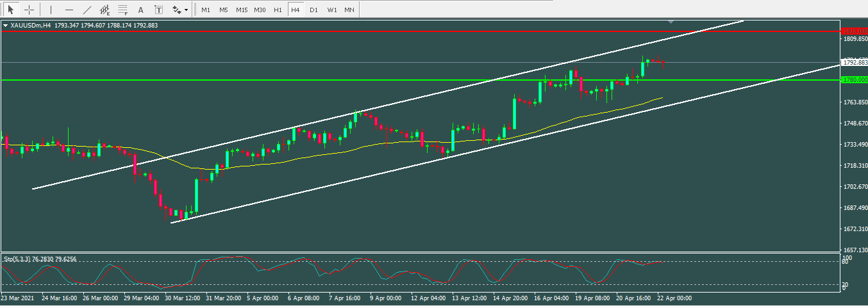The image size is (868, 306).
Task: Click the W1 weekly timeframe
Action: [x=331, y=10]
